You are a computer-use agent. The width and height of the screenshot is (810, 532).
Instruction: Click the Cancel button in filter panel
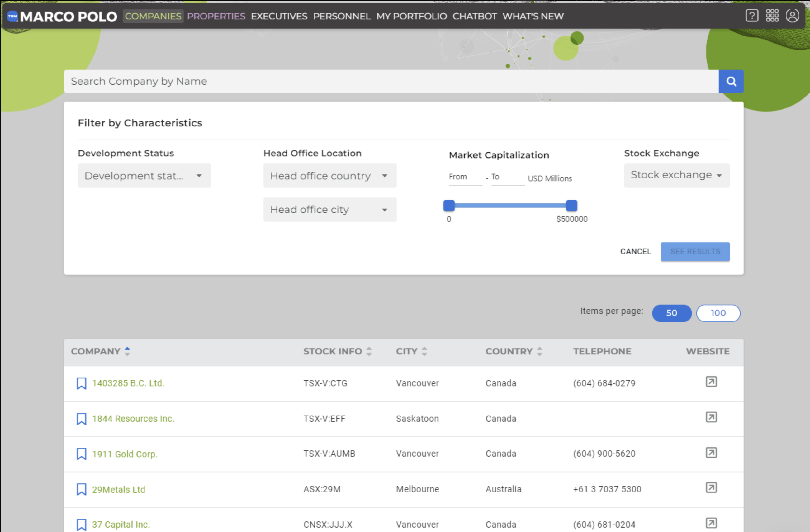click(x=635, y=252)
